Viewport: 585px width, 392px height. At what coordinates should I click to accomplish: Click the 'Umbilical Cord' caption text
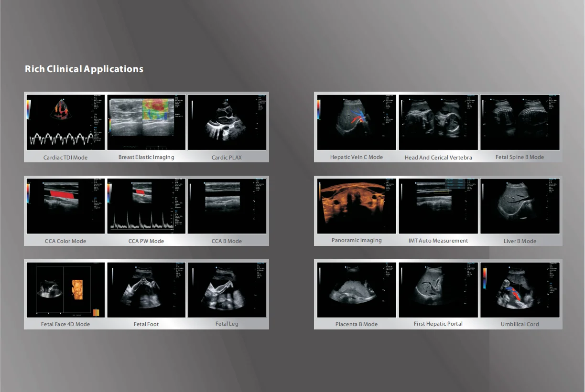520,324
